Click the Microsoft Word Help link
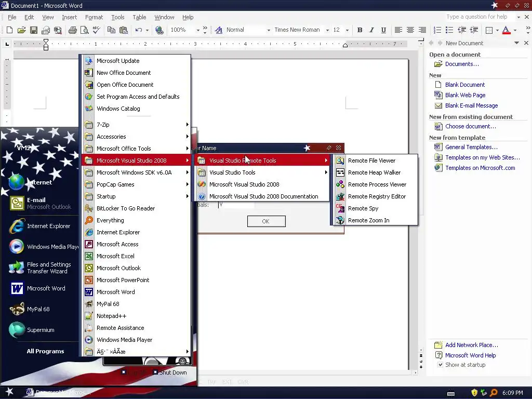532x399 pixels. [x=470, y=355]
